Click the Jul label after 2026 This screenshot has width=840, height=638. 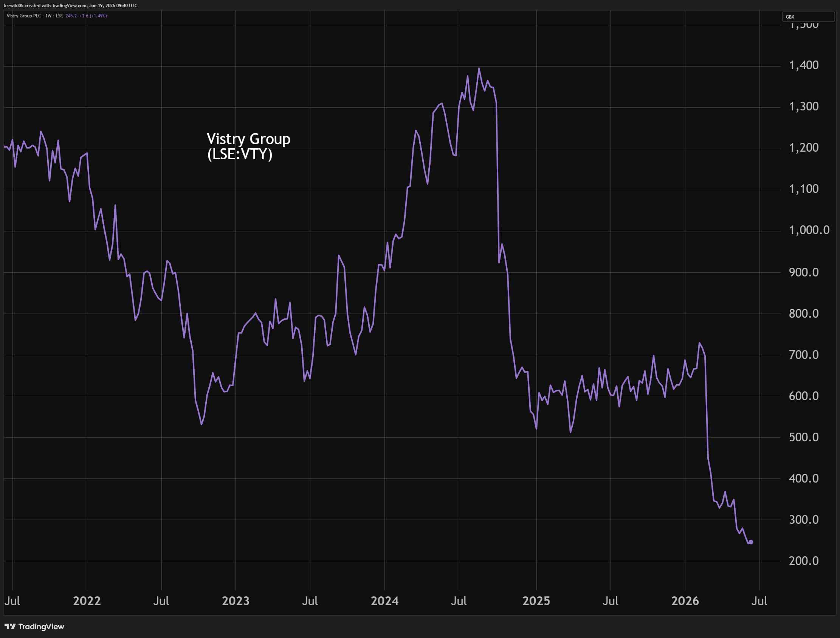point(759,601)
